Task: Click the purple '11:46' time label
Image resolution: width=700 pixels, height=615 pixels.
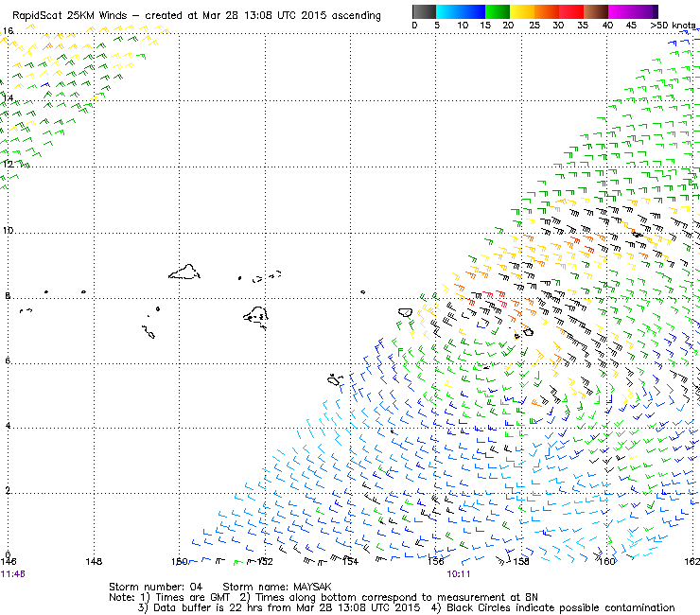Action: point(12,574)
